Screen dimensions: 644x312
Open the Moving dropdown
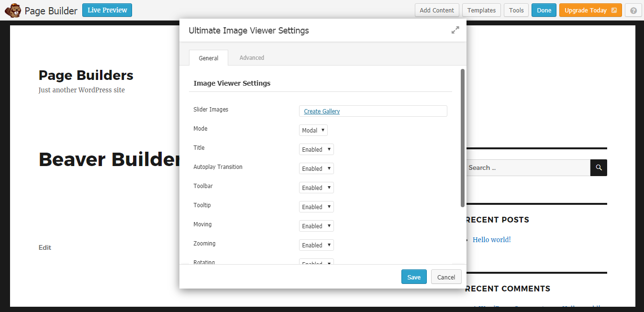[x=316, y=226]
